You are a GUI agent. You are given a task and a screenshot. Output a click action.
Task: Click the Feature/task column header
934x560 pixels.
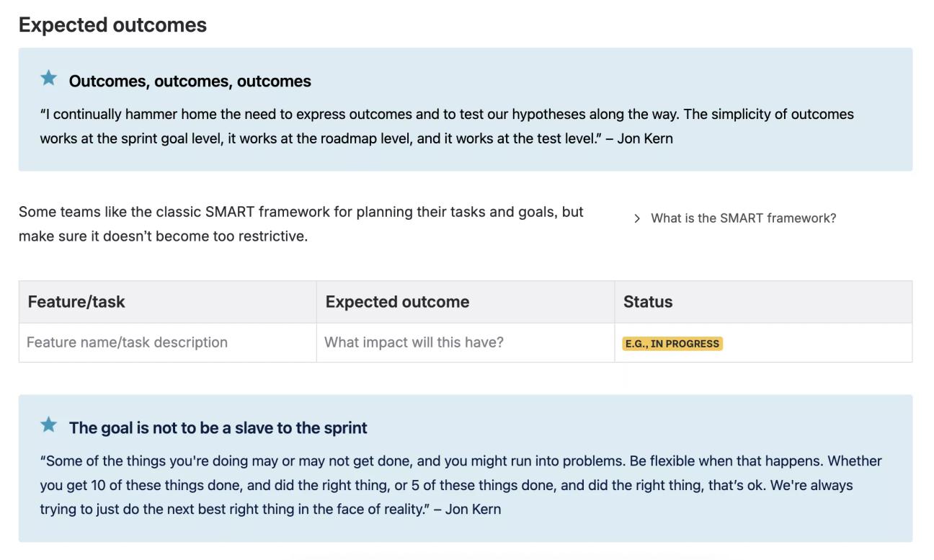tap(76, 301)
